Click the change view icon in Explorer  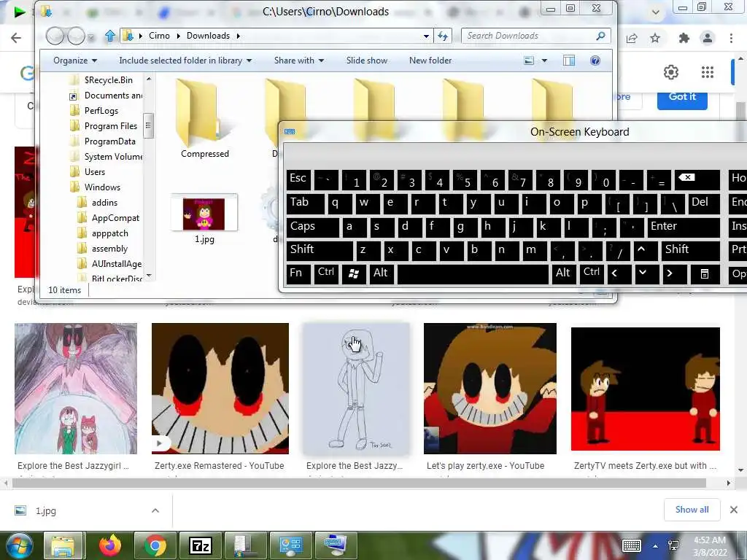(529, 61)
